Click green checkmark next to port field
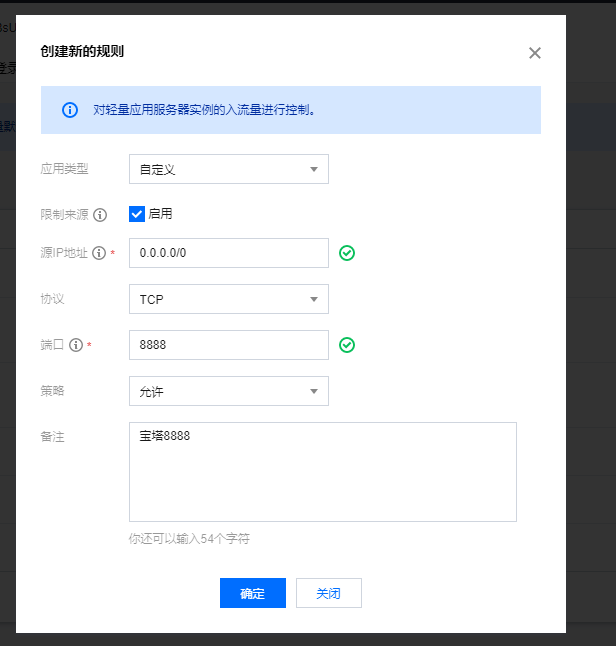Screen dimensions: 616x646 (347, 345)
